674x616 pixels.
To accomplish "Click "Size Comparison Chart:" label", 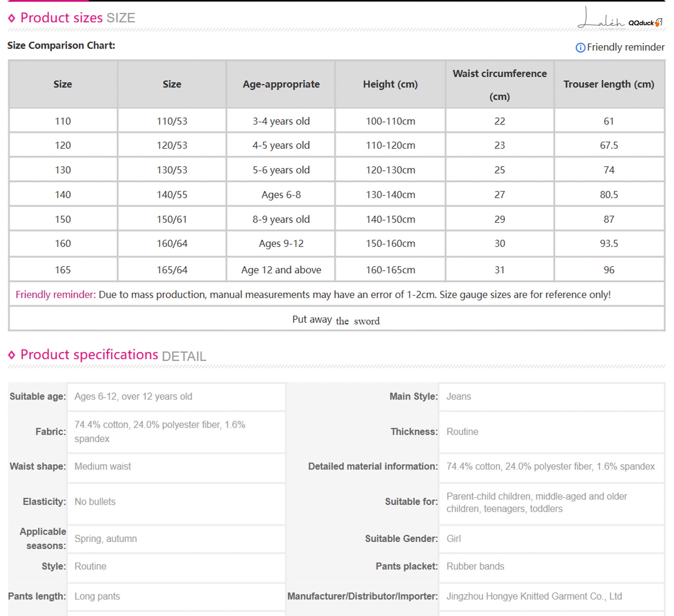I will tap(61, 45).
